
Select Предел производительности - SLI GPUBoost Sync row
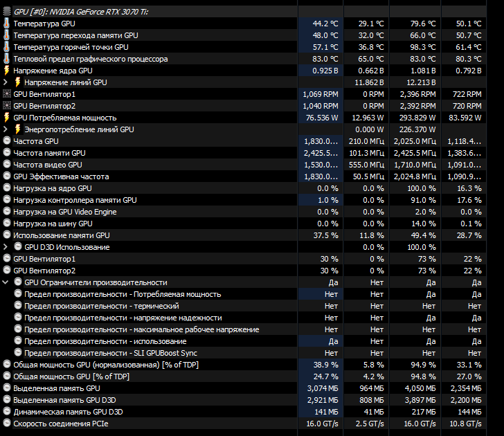(x=111, y=353)
